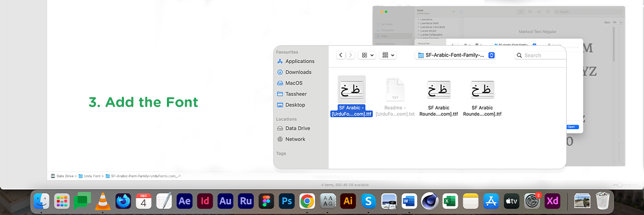644x215 pixels.
Task: Click Urdu Font in the bottom path bar
Action: [x=91, y=176]
